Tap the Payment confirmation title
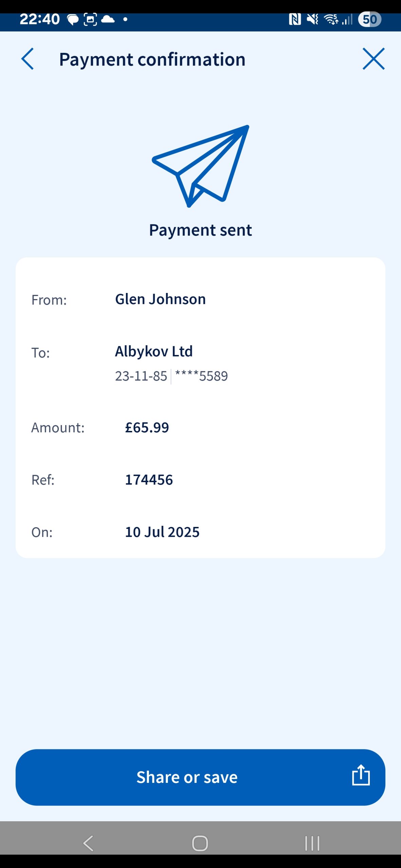The image size is (401, 868). [152, 60]
